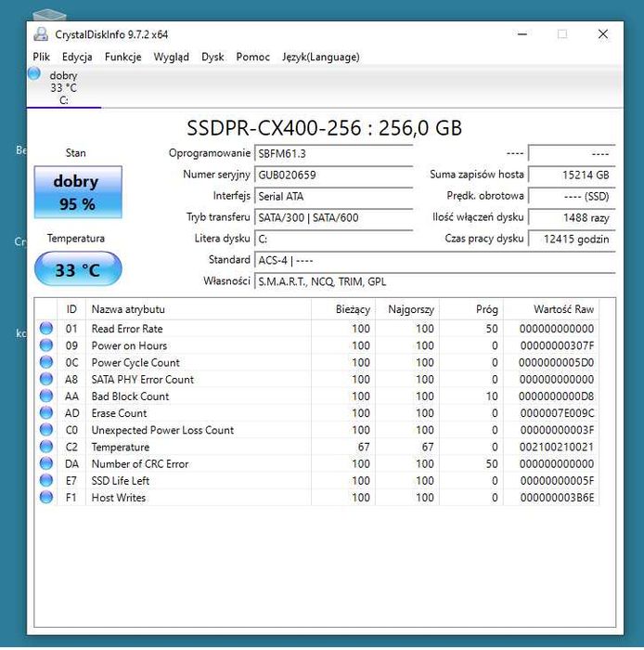Screen dimensions: 644x650
Task: Click raw value 0000000307F of Power on Hours
Action: coord(557,345)
